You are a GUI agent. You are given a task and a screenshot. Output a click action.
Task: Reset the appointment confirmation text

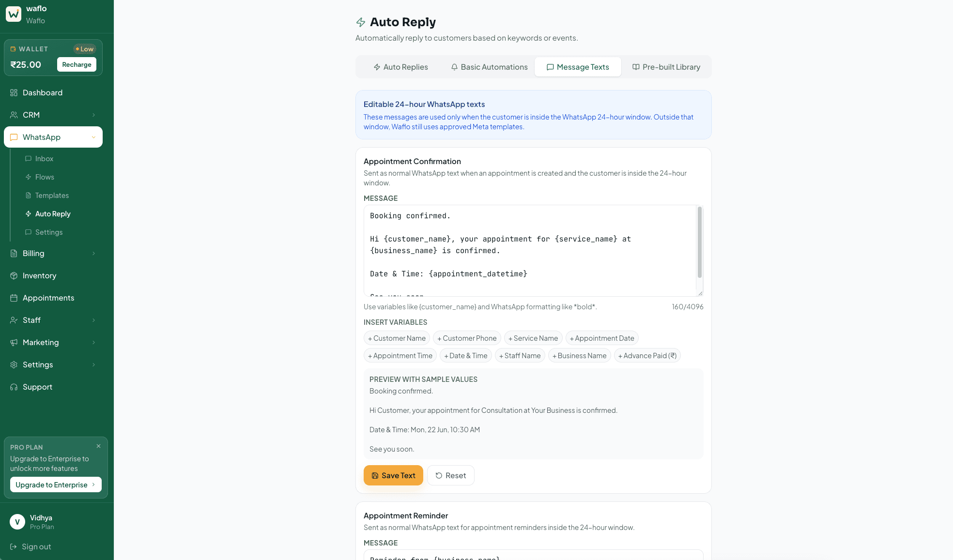(450, 475)
